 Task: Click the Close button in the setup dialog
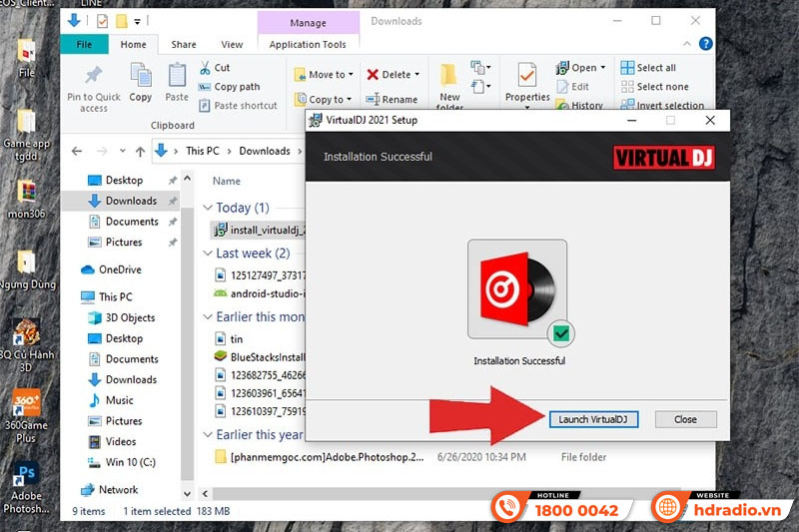pyautogui.click(x=685, y=419)
